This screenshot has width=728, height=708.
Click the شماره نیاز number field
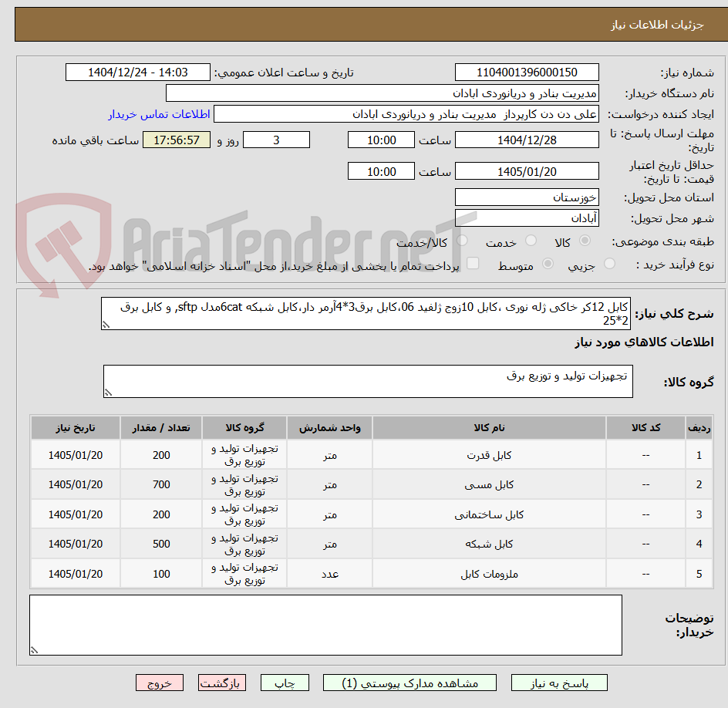[527, 72]
